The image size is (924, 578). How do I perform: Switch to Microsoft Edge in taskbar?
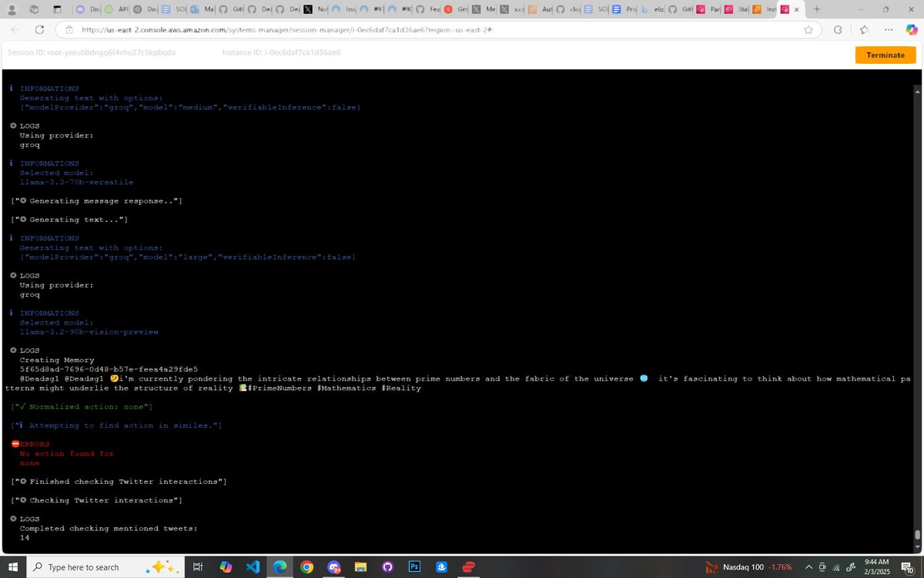coord(280,567)
